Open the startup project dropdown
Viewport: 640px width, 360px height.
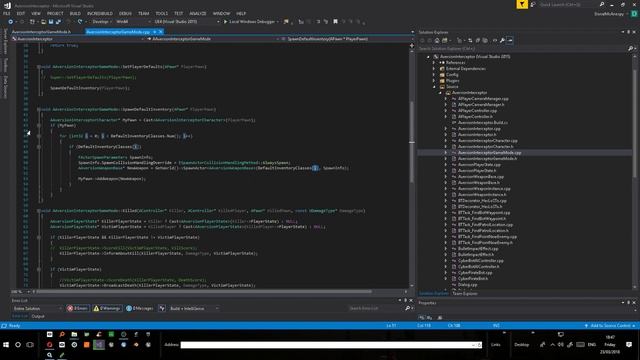[x=187, y=22]
